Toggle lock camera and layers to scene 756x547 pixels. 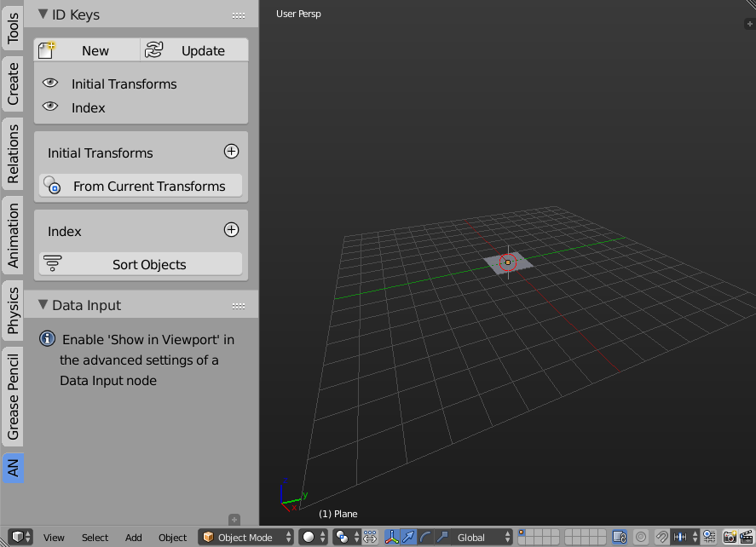(x=620, y=537)
